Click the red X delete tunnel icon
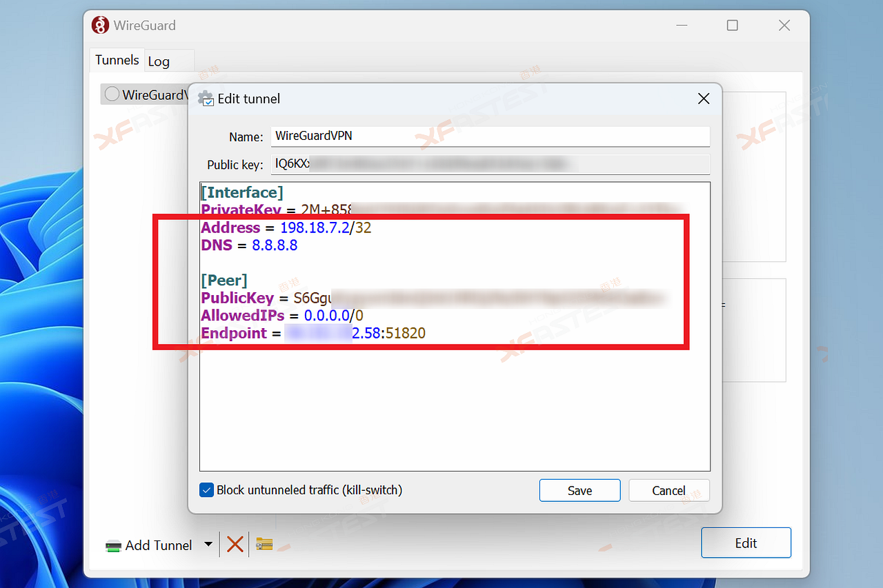 point(235,545)
